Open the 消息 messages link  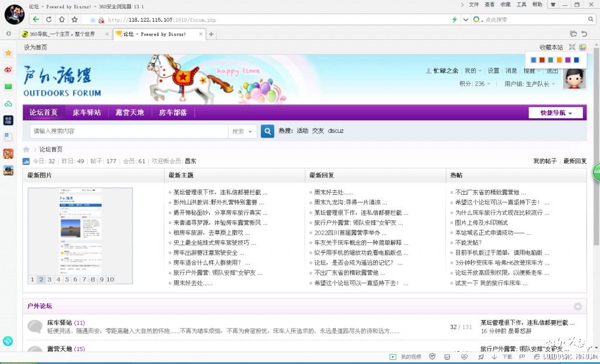[511, 71]
